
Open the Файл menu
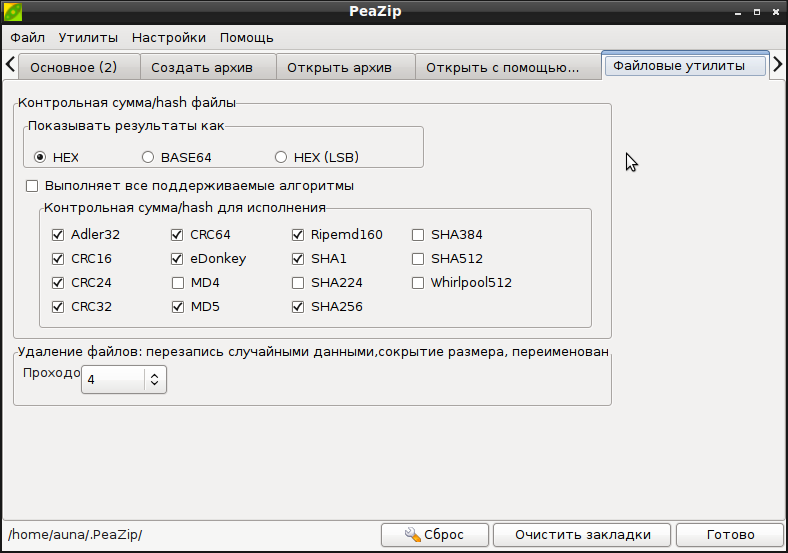tap(28, 38)
